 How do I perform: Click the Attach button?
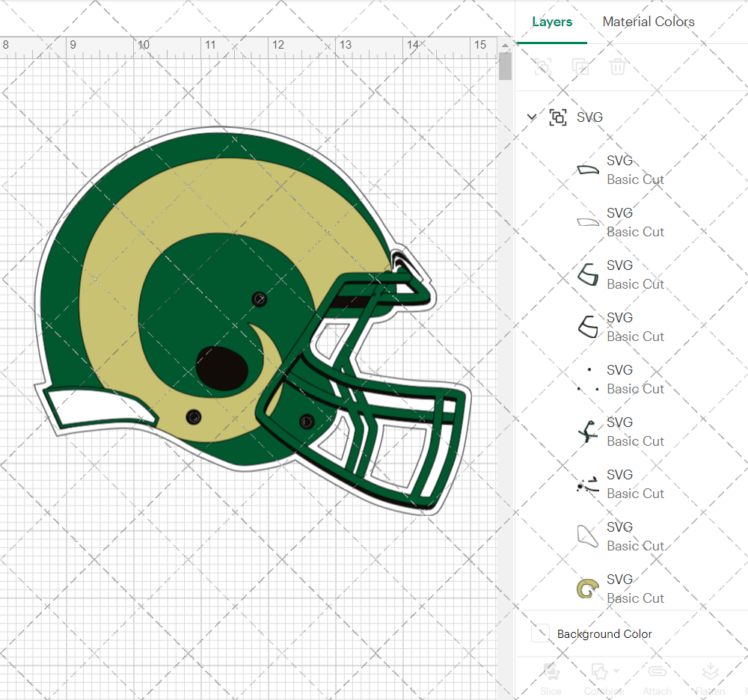point(657,679)
